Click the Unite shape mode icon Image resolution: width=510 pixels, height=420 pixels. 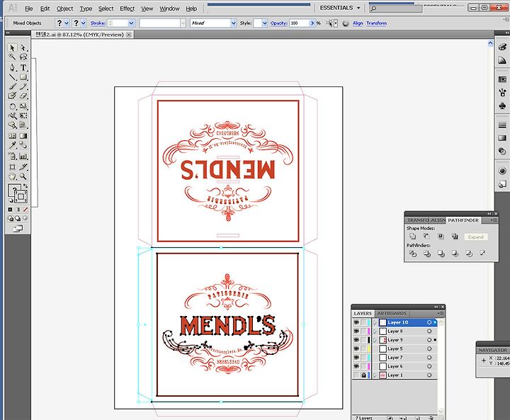click(413, 237)
